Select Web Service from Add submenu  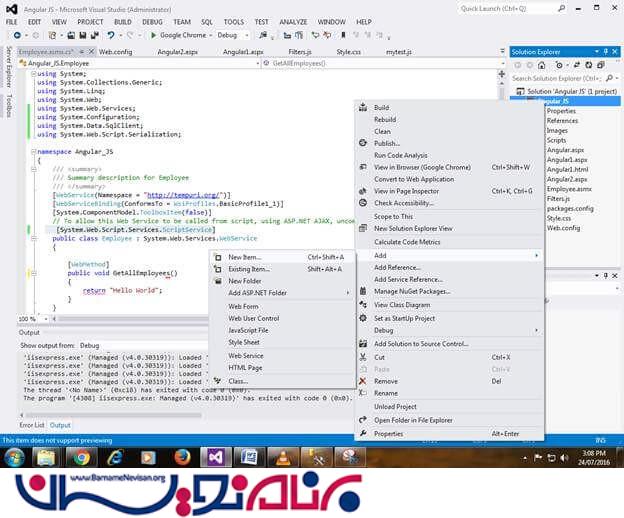pyautogui.click(x=246, y=355)
